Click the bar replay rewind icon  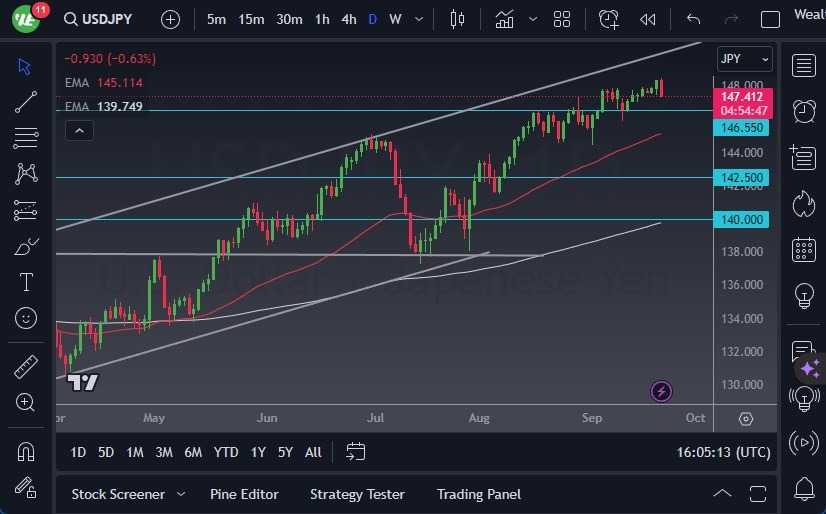(648, 19)
